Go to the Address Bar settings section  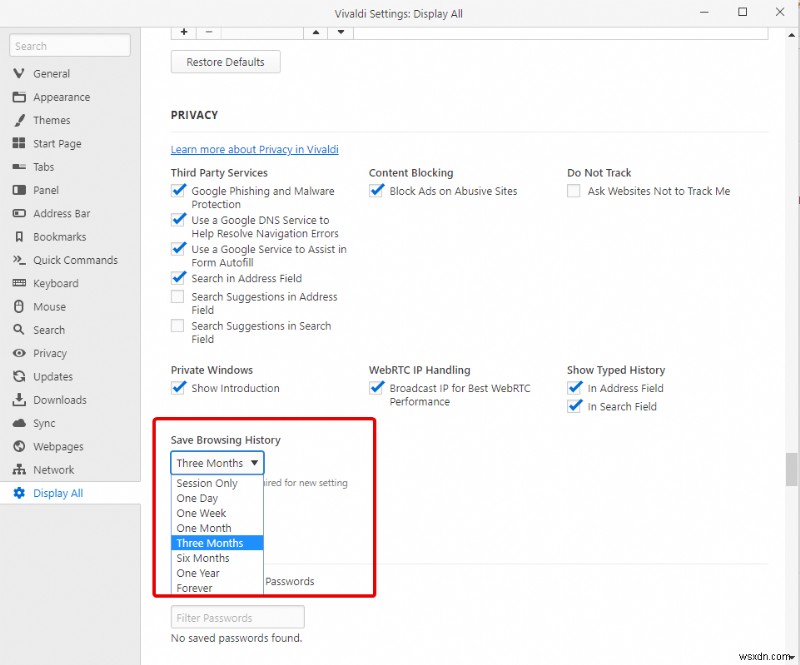(61, 213)
